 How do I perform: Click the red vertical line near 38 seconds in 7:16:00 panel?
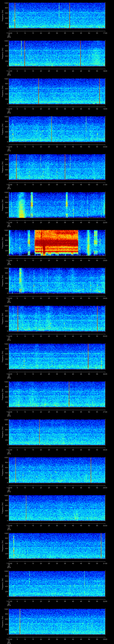(70, 16)
